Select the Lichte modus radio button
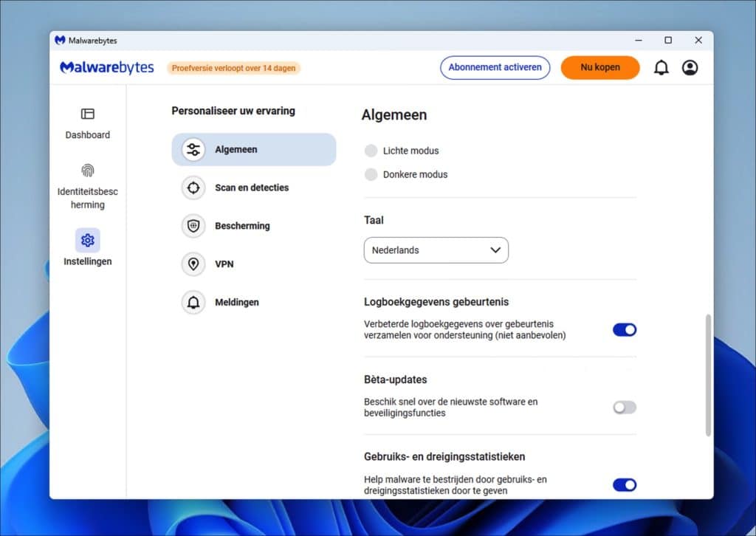 371,151
